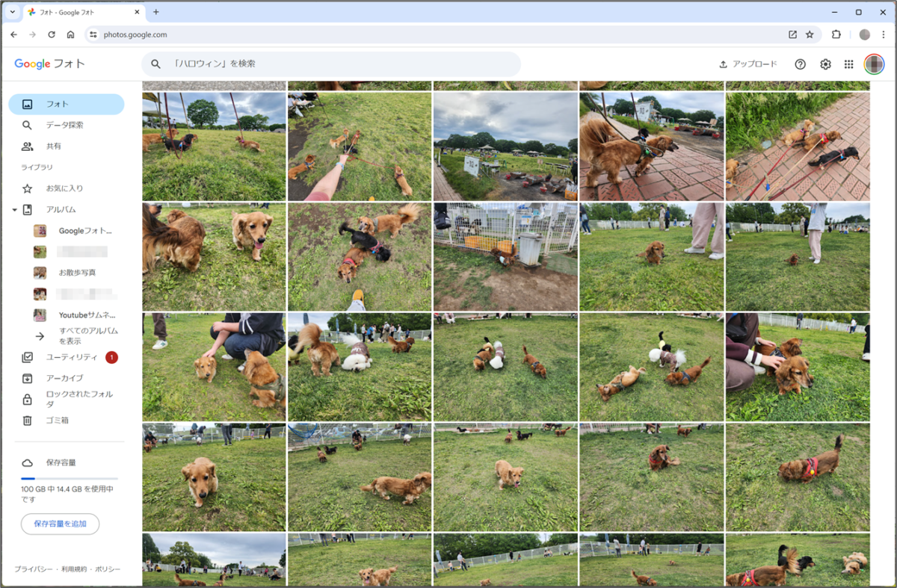Open the Google apps grid icon
The width and height of the screenshot is (897, 588).
pos(849,64)
